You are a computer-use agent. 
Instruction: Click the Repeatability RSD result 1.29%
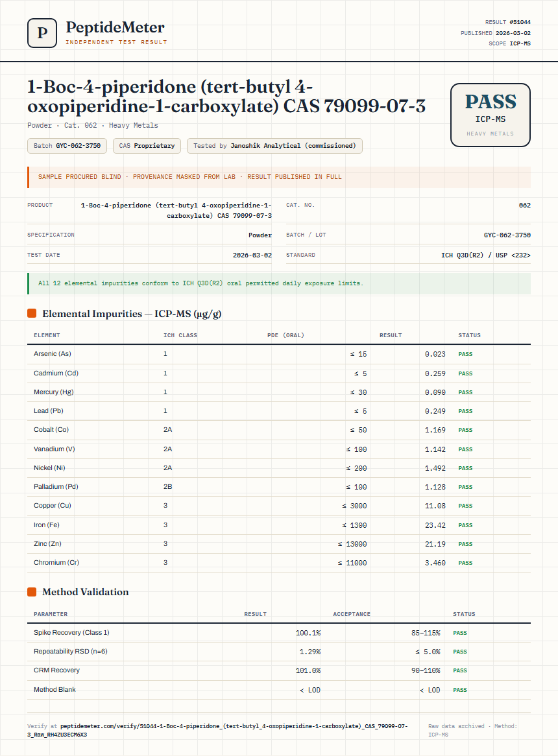click(309, 652)
